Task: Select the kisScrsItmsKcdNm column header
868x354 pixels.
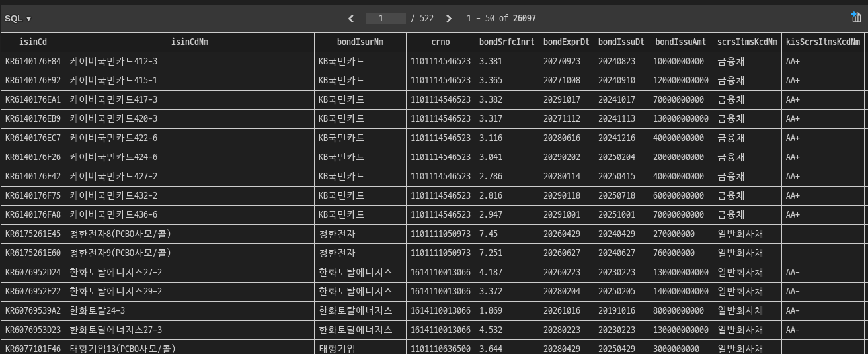Action: (x=822, y=42)
